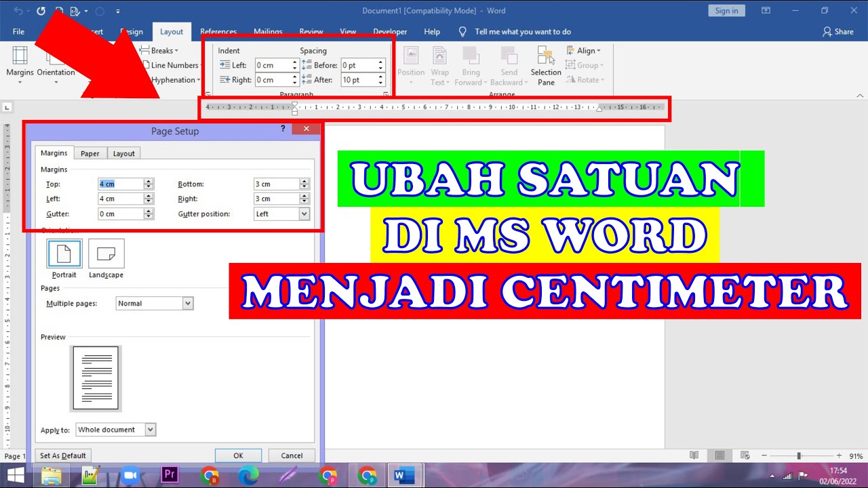Click the Word icon in taskbar
The image size is (868, 488).
pos(404,476)
